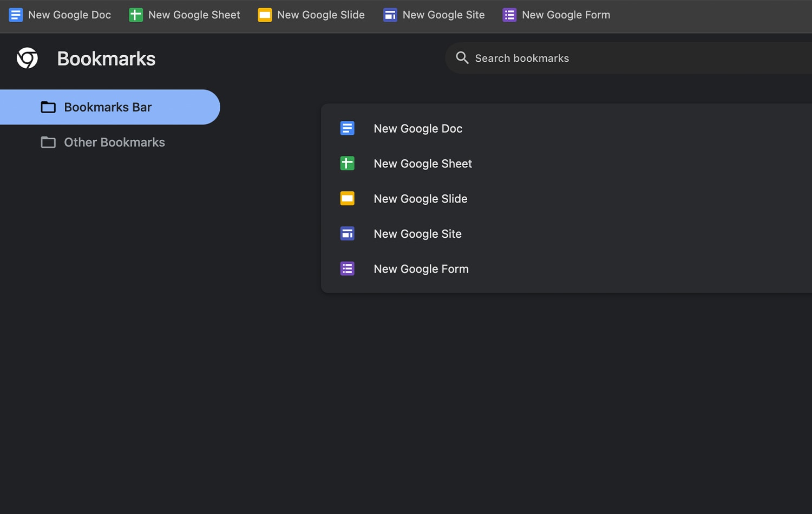Select the New Google Slide list entry text
The height and width of the screenshot is (514, 812).
tap(421, 199)
